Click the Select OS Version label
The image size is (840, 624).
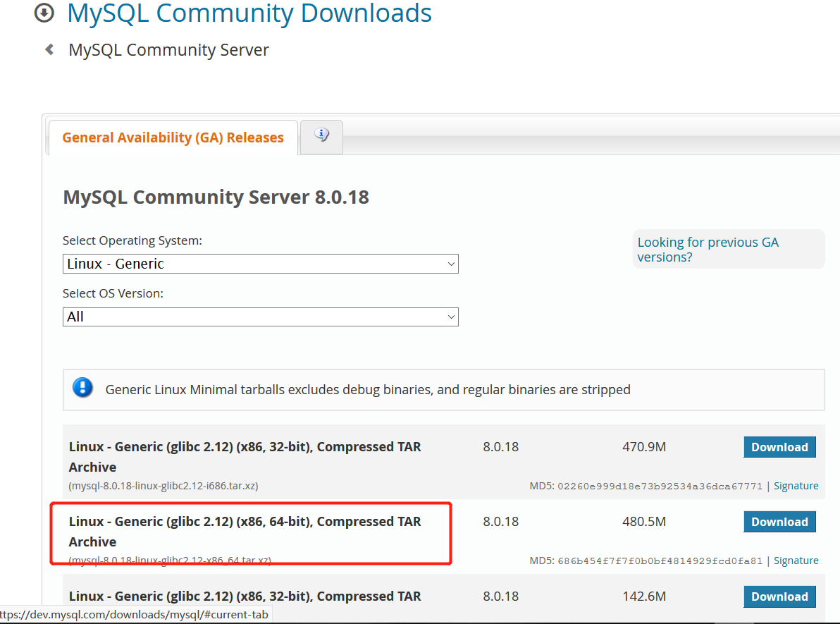tap(113, 294)
